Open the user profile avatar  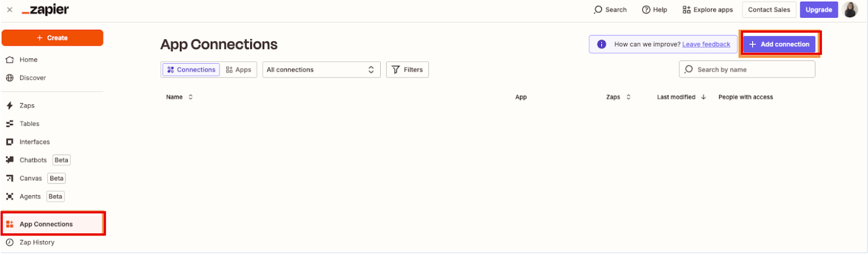[850, 10]
